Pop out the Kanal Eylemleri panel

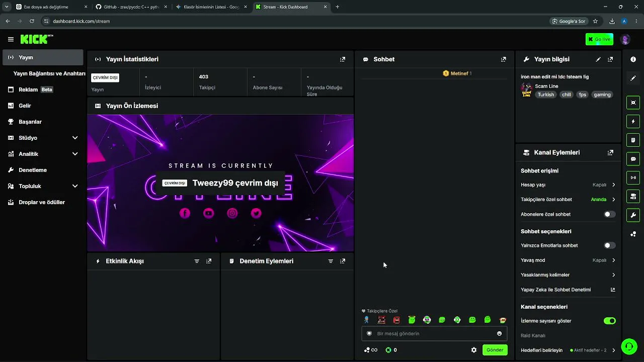click(x=610, y=152)
